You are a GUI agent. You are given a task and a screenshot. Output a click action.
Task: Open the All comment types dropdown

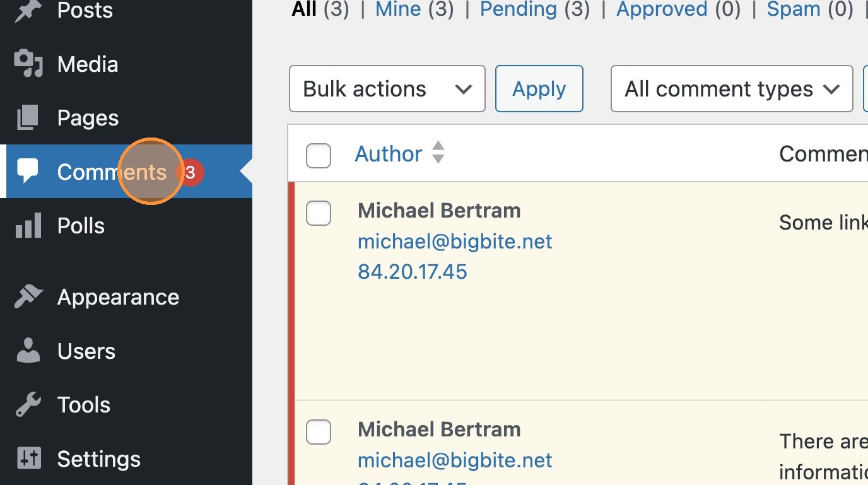pos(732,89)
